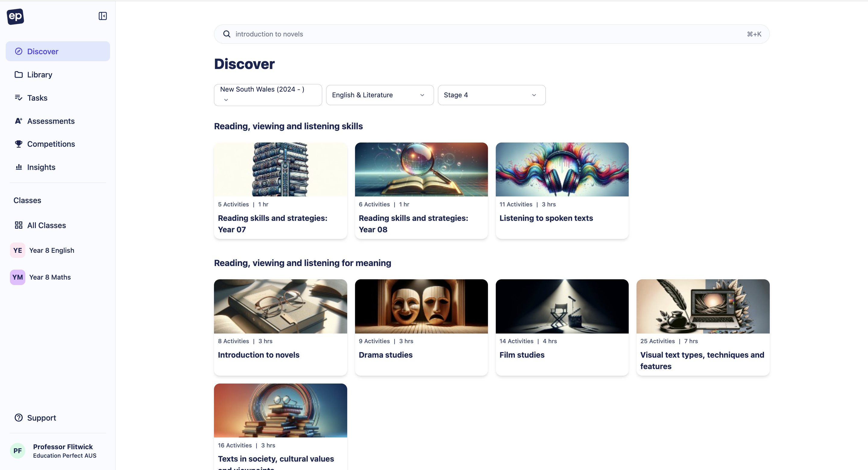This screenshot has width=868, height=470.
Task: Click the All Classes grid icon
Action: pos(18,225)
